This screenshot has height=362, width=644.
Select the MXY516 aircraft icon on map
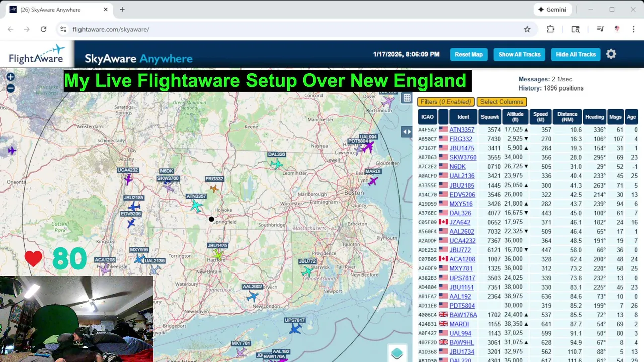[139, 259]
